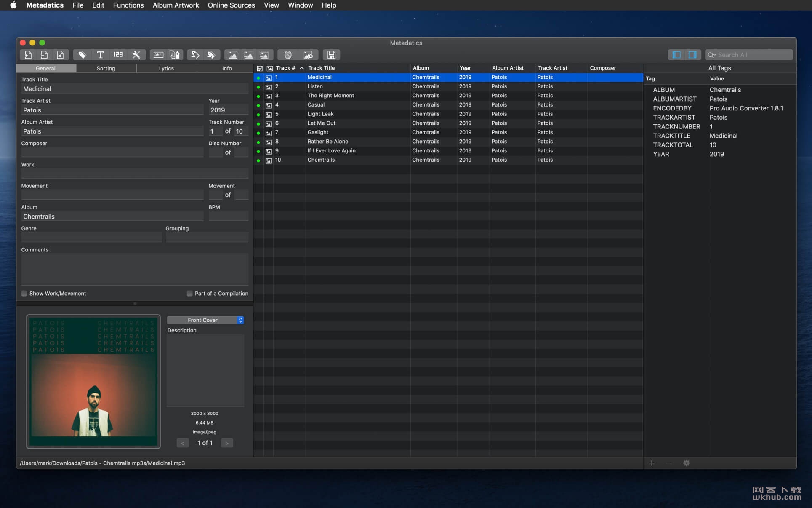Click the Genre input field
Viewport: 812px width, 508px height.
(91, 238)
